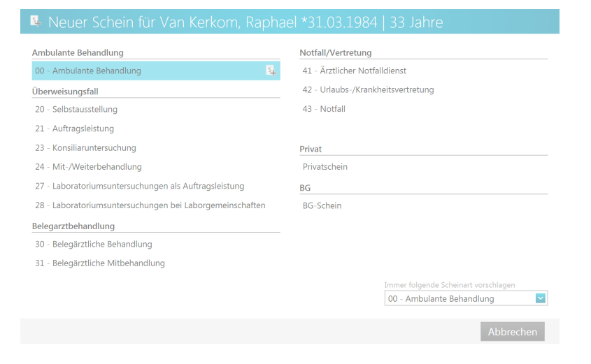Click the new-Schein icon in the highlighted row

[271, 71]
